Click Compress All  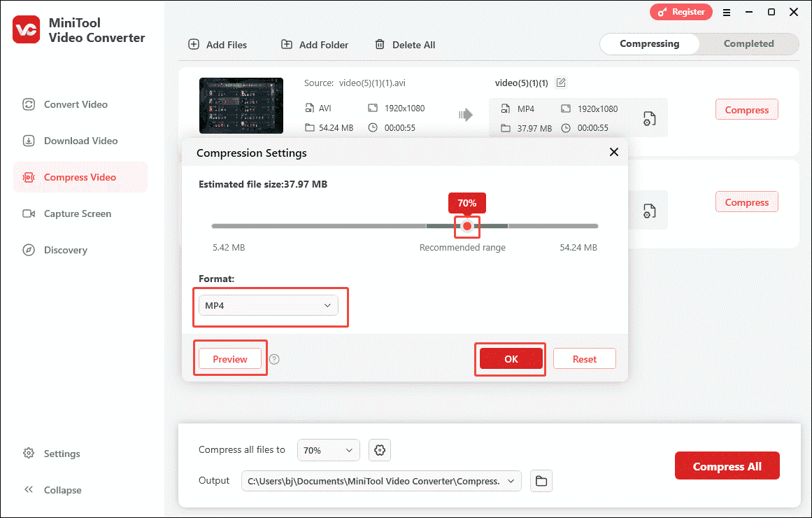click(727, 466)
